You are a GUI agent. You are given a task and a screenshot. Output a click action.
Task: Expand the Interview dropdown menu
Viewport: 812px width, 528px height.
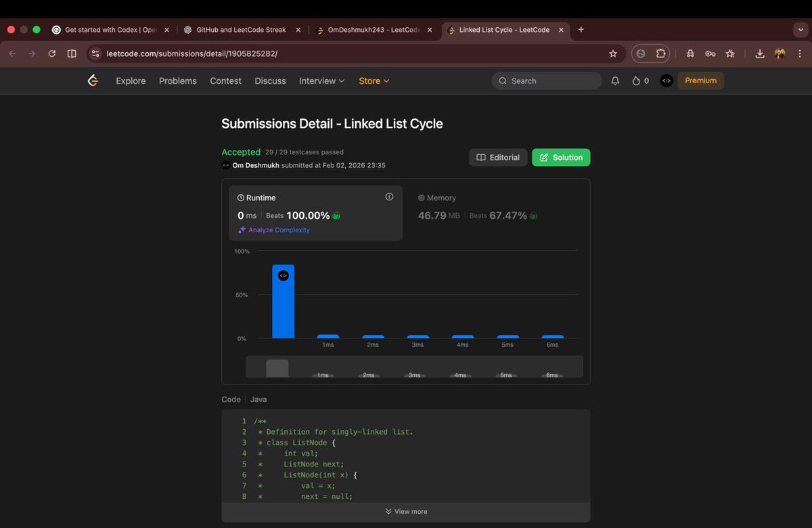point(322,81)
